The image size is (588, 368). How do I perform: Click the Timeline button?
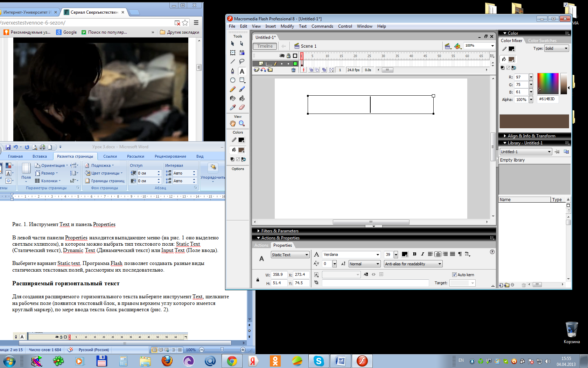point(265,46)
